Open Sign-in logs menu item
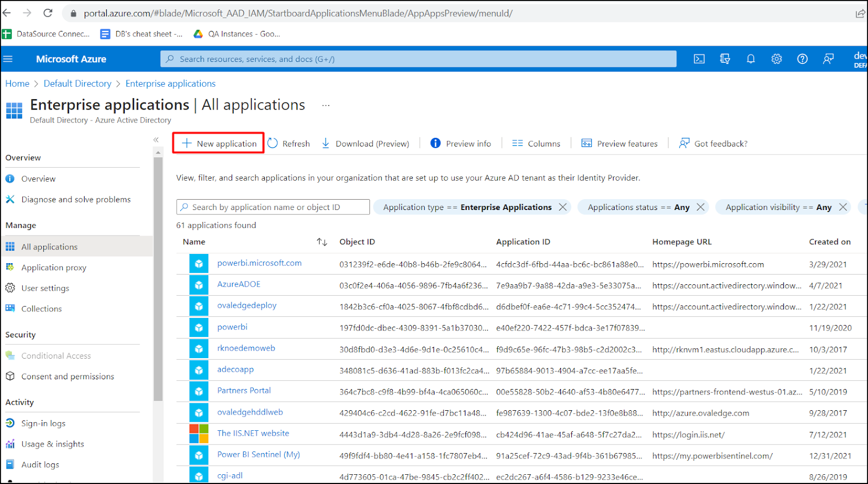This screenshot has width=868, height=484. click(43, 423)
